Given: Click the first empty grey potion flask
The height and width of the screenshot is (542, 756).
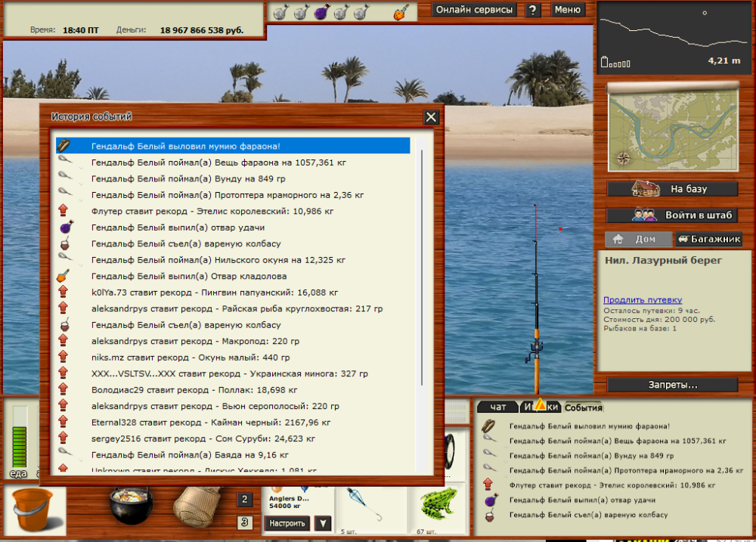Looking at the screenshot, I should [280, 12].
